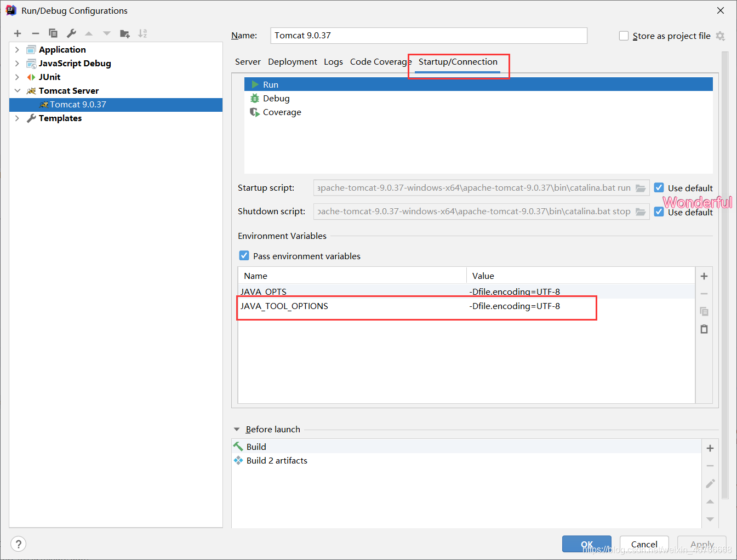Paste environment variables icon
Screen dimensions: 737x560
point(704,329)
